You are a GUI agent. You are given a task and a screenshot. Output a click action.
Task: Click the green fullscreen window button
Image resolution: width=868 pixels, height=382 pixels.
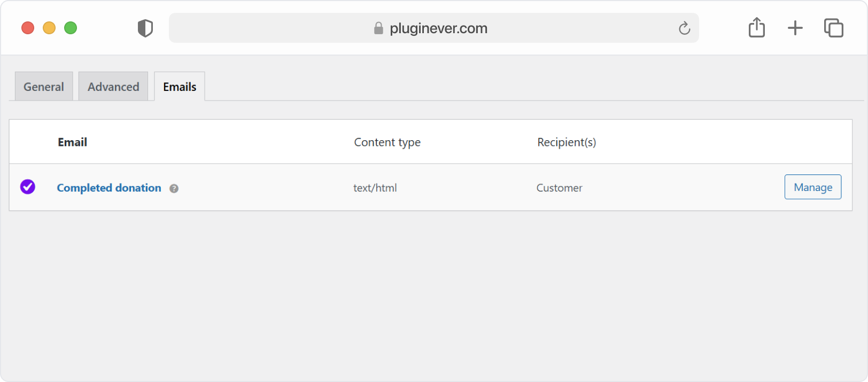(x=71, y=28)
